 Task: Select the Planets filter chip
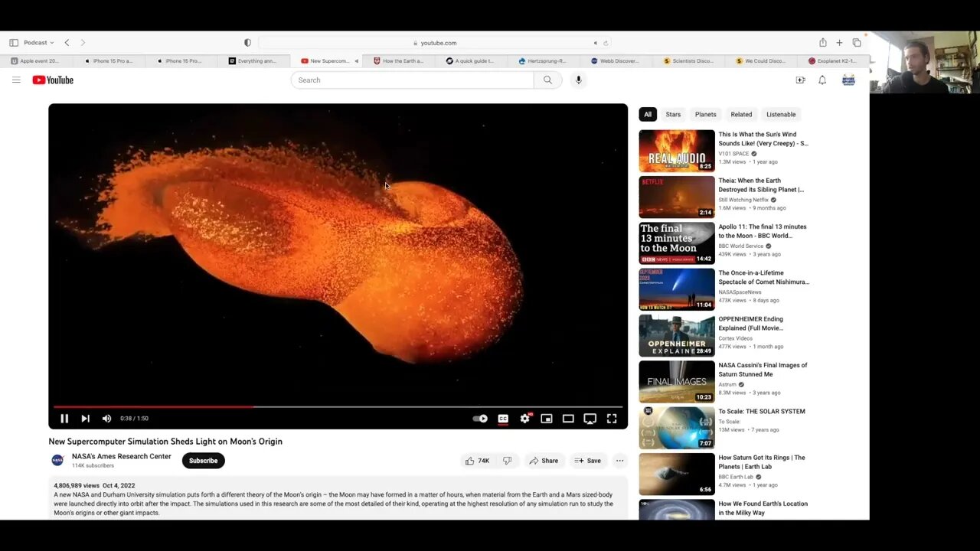[x=705, y=114]
